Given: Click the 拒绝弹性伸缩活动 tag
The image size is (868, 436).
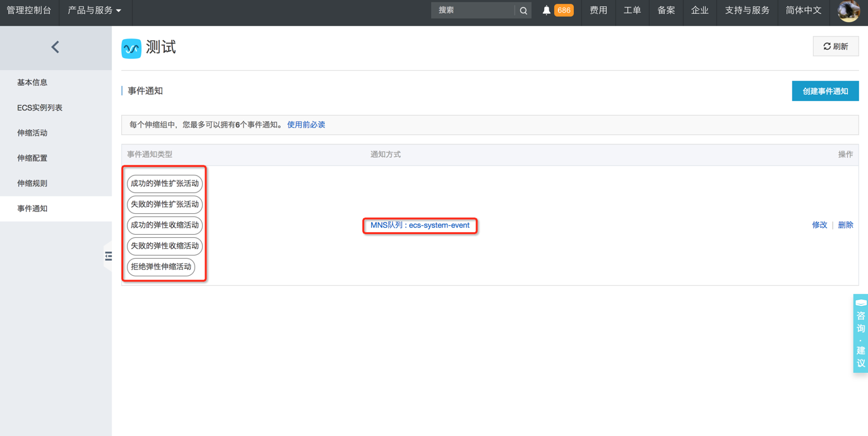Looking at the screenshot, I should click(x=161, y=267).
